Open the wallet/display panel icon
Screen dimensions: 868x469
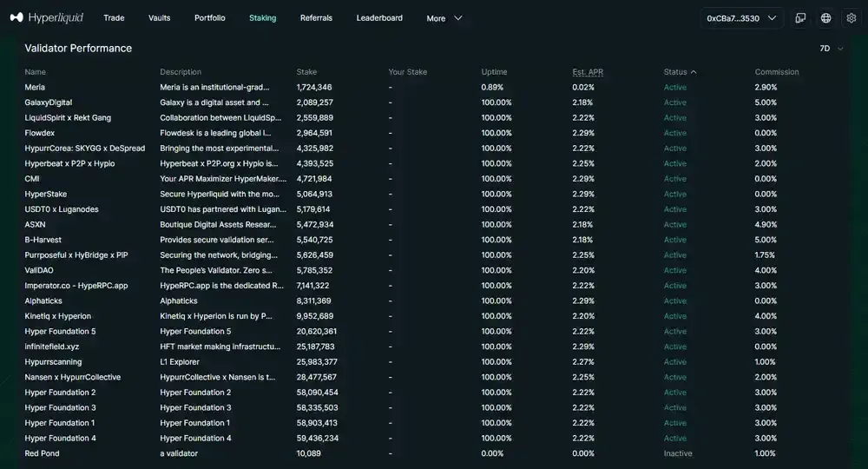click(800, 18)
